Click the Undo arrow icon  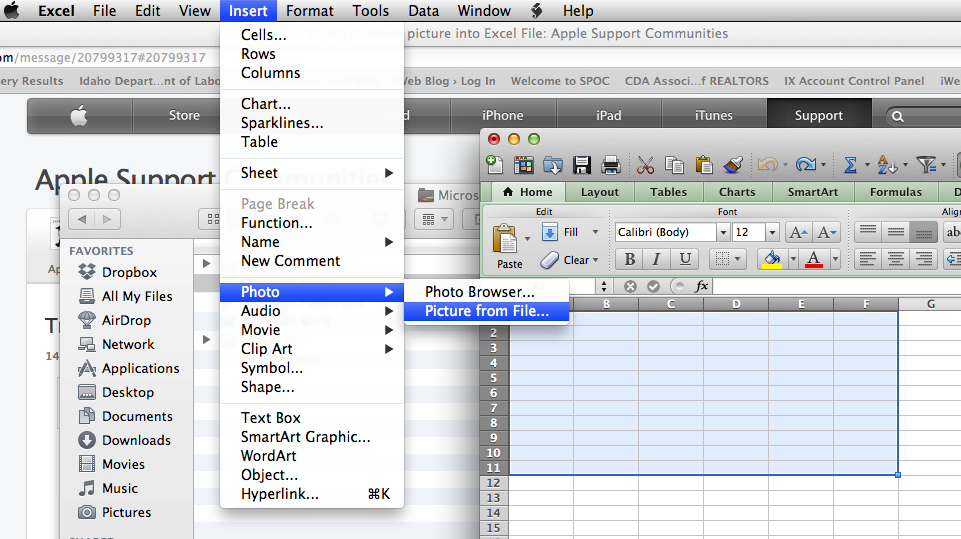coord(767,164)
